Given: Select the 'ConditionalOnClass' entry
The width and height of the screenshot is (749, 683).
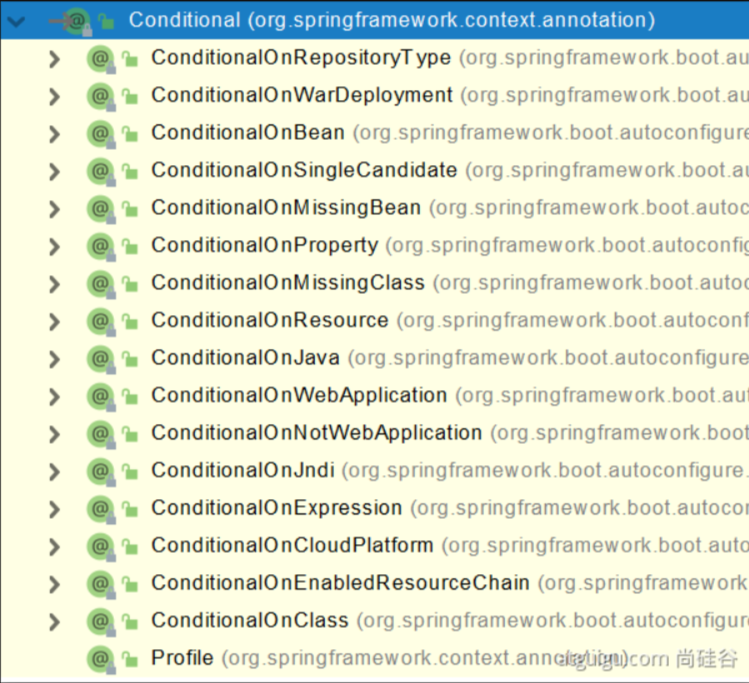Looking at the screenshot, I should coord(250,620).
